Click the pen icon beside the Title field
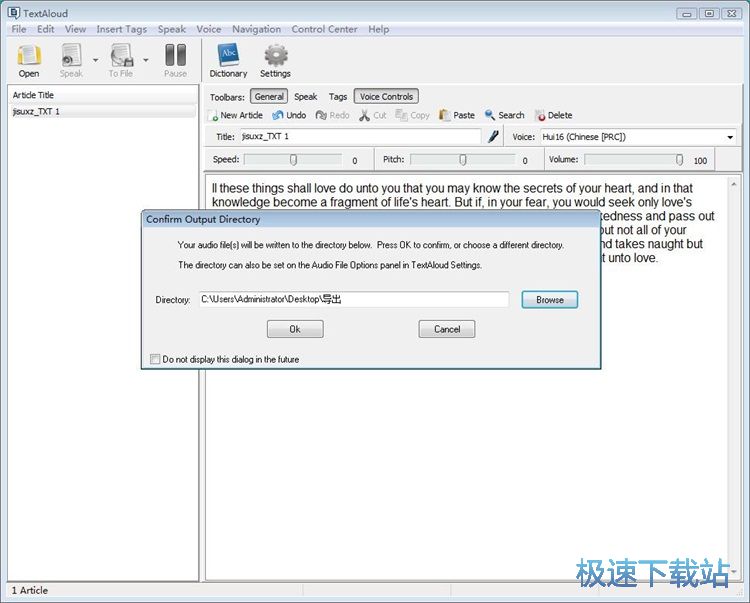This screenshot has width=750, height=603. (x=493, y=137)
